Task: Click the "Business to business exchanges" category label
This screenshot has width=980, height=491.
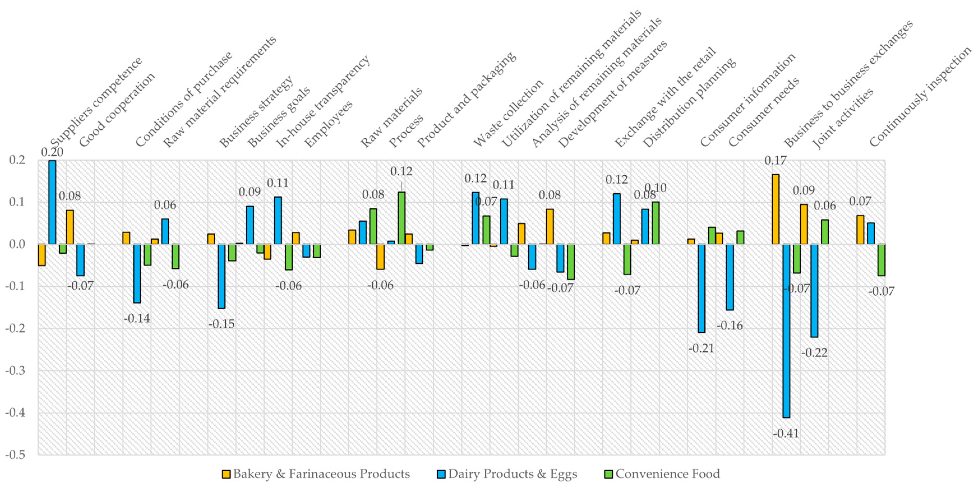Action: tap(848, 84)
